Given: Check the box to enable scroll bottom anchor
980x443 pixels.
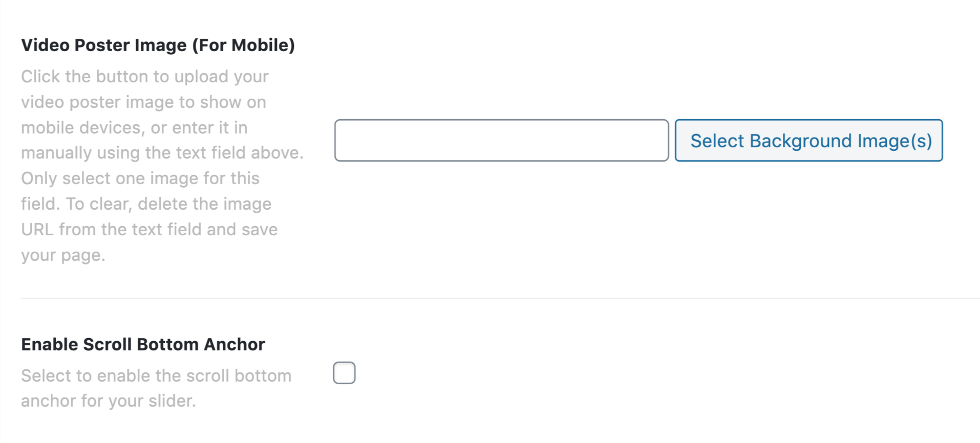Looking at the screenshot, I should [x=344, y=372].
